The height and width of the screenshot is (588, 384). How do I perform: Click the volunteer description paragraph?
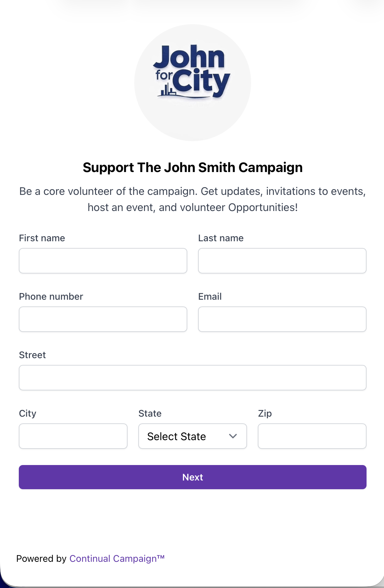pos(192,199)
